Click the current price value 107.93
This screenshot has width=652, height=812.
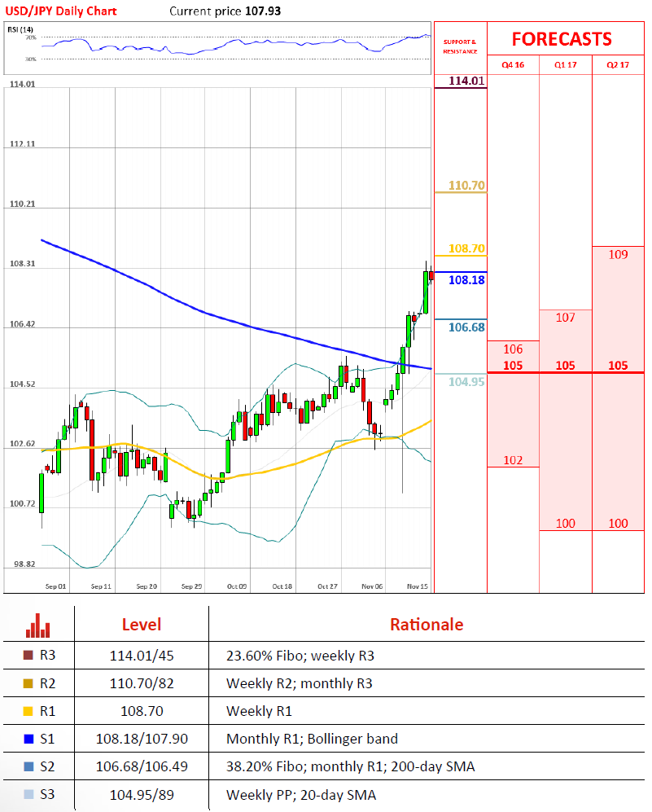pos(263,11)
